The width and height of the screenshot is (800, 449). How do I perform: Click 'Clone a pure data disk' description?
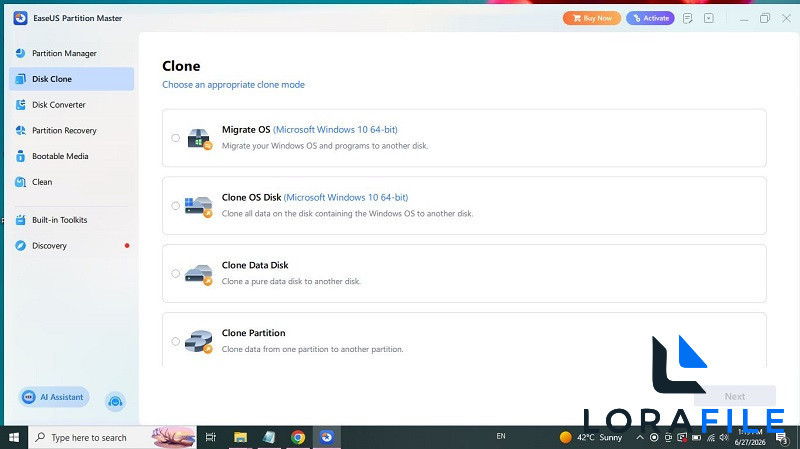click(291, 281)
